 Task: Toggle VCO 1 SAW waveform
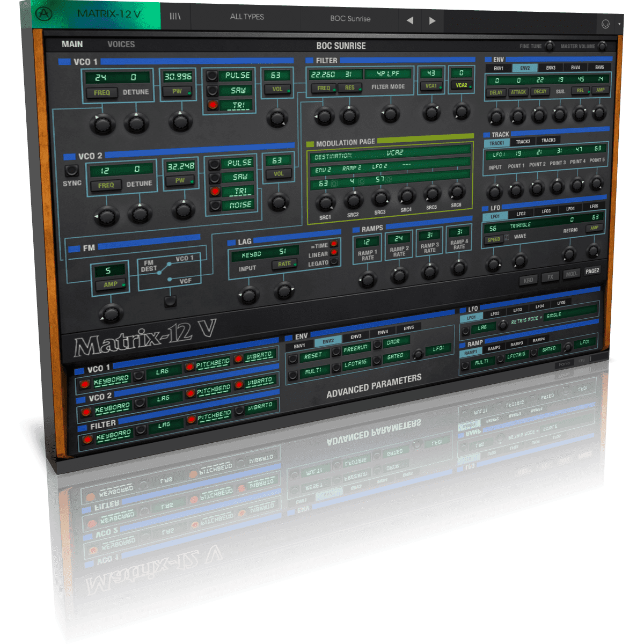pyautogui.click(x=213, y=90)
